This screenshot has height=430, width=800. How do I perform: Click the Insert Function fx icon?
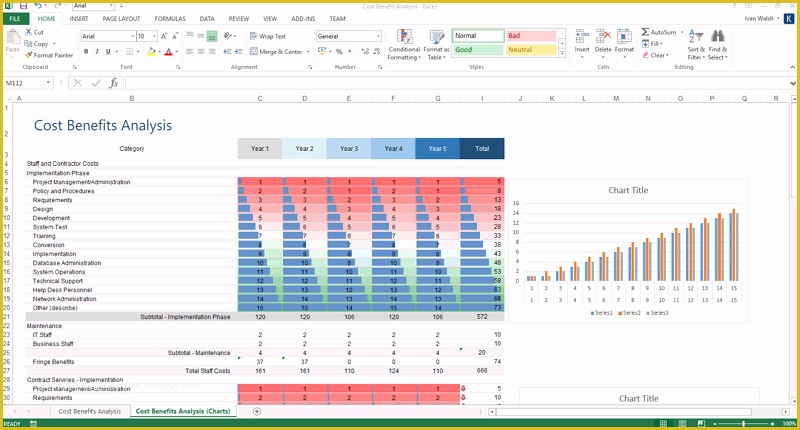pyautogui.click(x=114, y=83)
